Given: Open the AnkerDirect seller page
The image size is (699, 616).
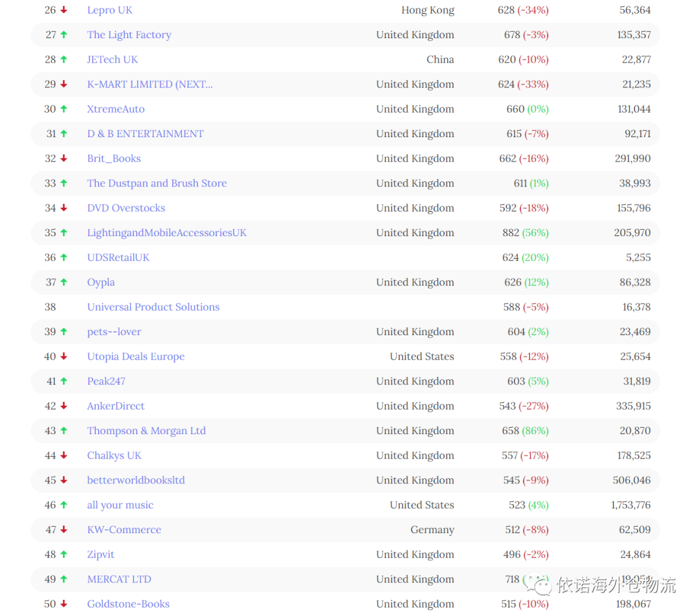Looking at the screenshot, I should tap(116, 406).
